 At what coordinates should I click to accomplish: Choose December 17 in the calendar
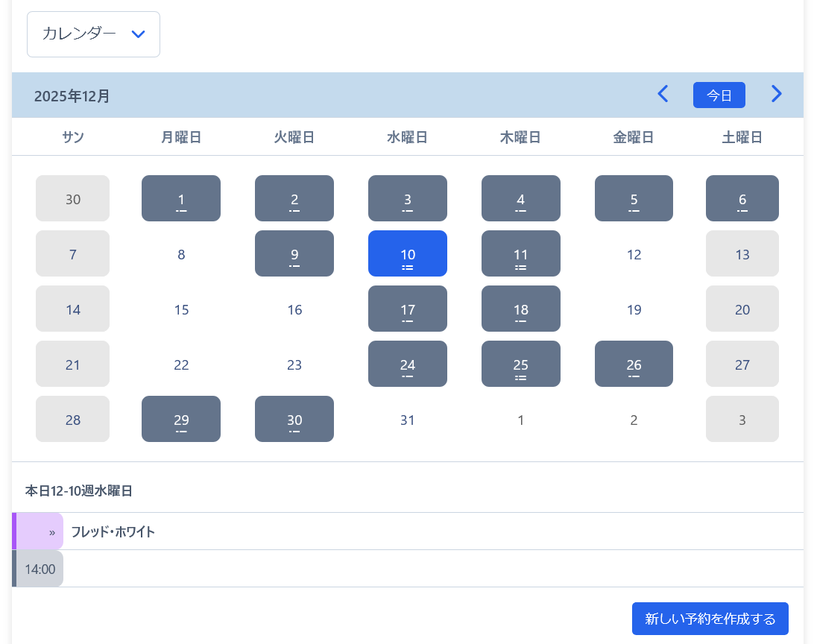tap(407, 309)
